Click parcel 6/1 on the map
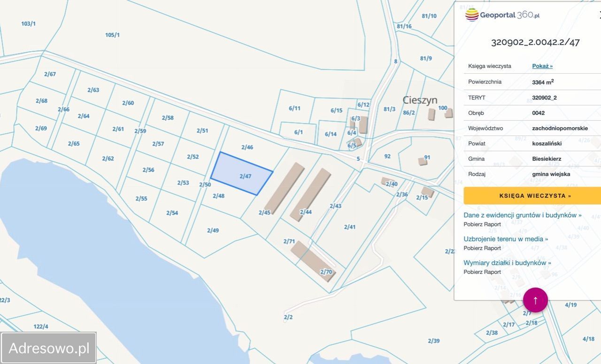The image size is (601, 364). point(299,132)
